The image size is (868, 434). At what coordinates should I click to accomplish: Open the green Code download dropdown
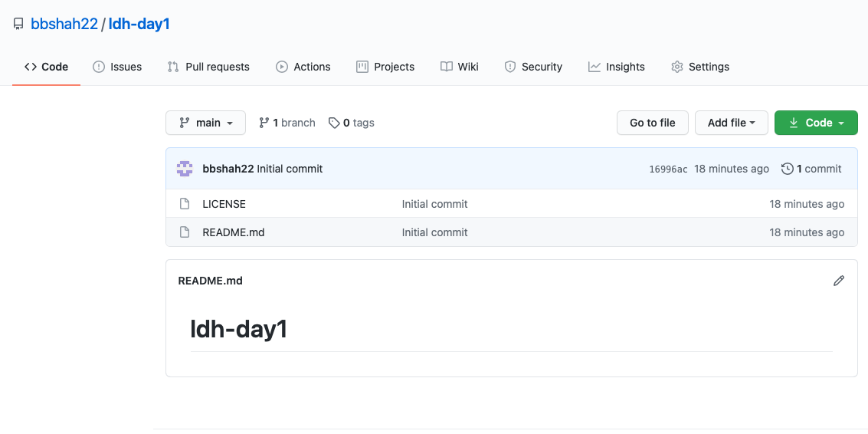pos(816,123)
